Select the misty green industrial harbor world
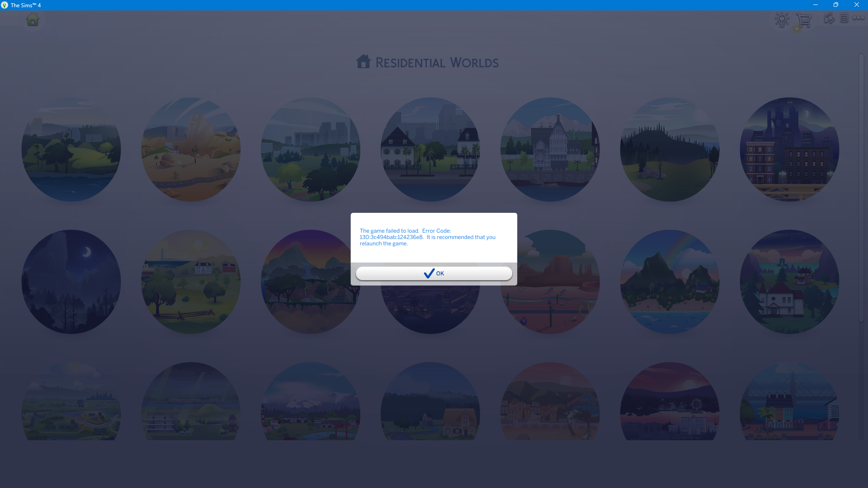 191,401
